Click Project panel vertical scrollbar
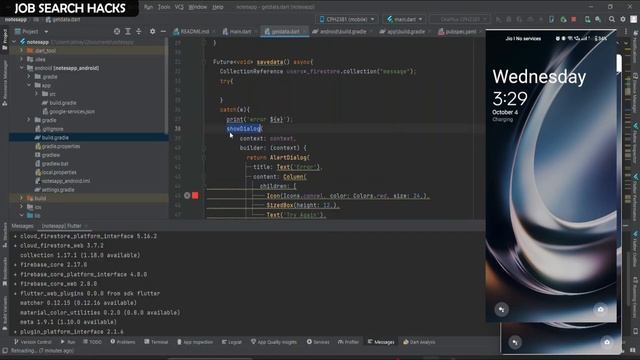 167,86
